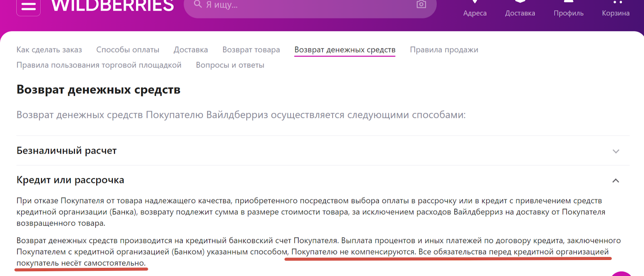Open Доставка in top header

click(520, 9)
